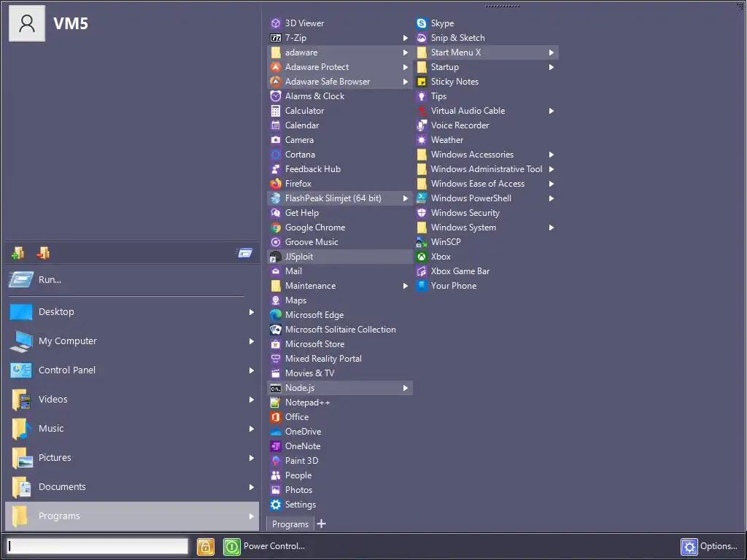Open the 3D Viewer app icon
Screen dimensions: 747x560
(275, 23)
